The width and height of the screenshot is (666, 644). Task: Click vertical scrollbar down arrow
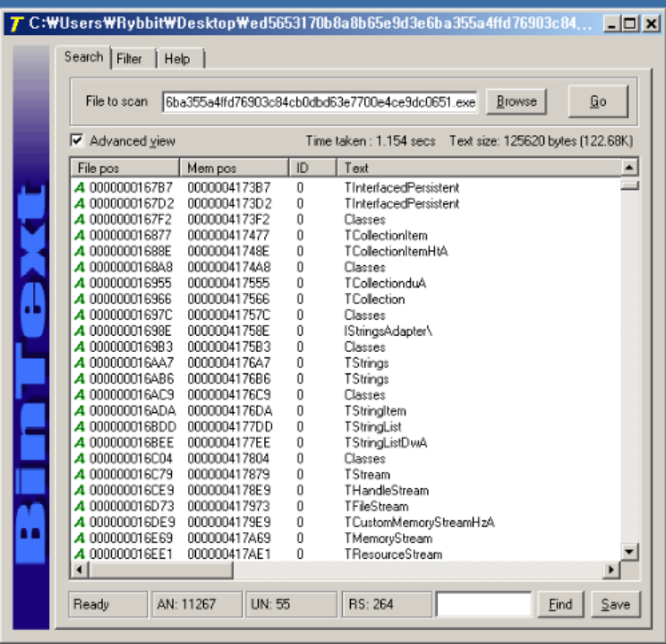coord(629,552)
